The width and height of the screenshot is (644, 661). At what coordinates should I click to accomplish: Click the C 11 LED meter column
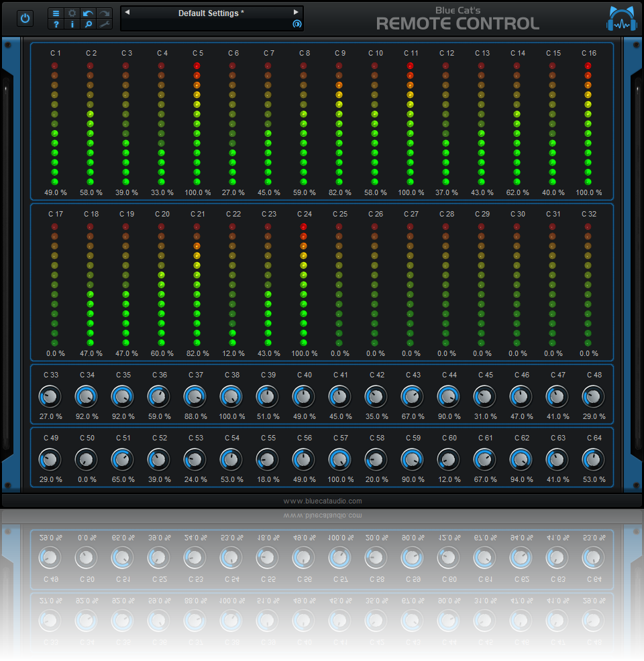point(411,123)
